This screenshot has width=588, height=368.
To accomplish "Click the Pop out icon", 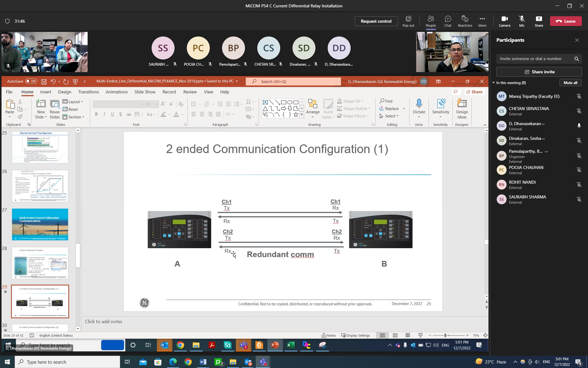I will [408, 21].
